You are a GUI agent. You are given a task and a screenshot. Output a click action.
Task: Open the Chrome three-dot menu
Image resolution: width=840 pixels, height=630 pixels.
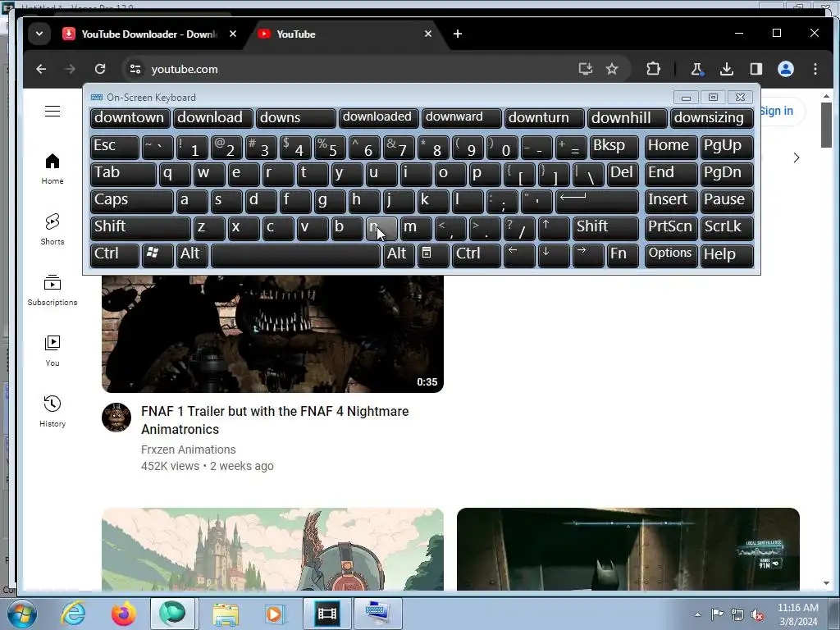point(815,69)
